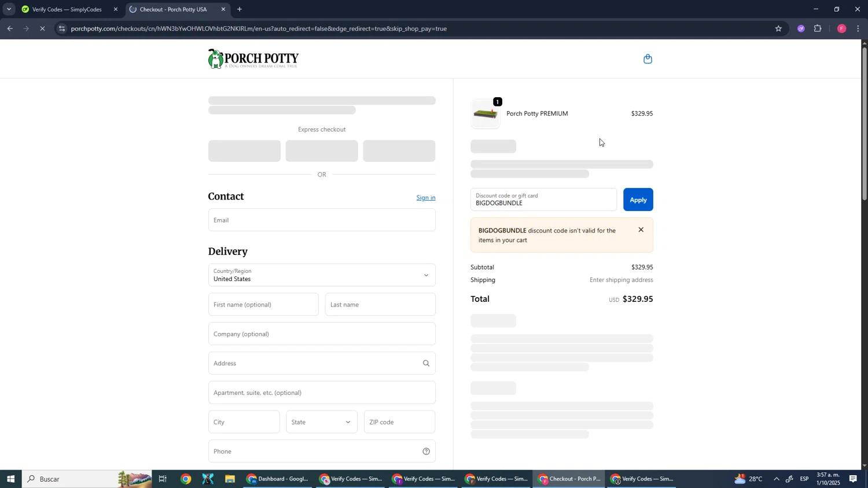Focus the Apartment, suite, etc. field
868x488 pixels.
click(x=322, y=393)
